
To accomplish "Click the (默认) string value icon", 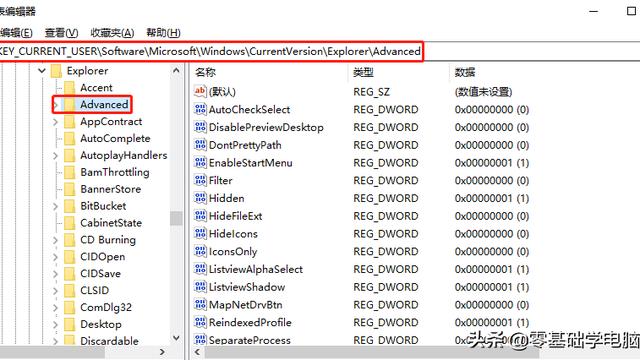I will tap(200, 91).
